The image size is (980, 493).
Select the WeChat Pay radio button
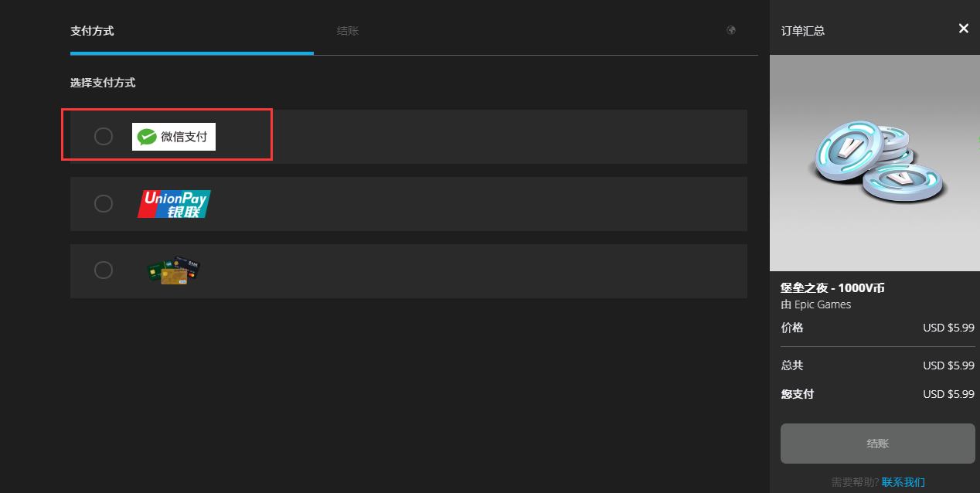pos(104,136)
